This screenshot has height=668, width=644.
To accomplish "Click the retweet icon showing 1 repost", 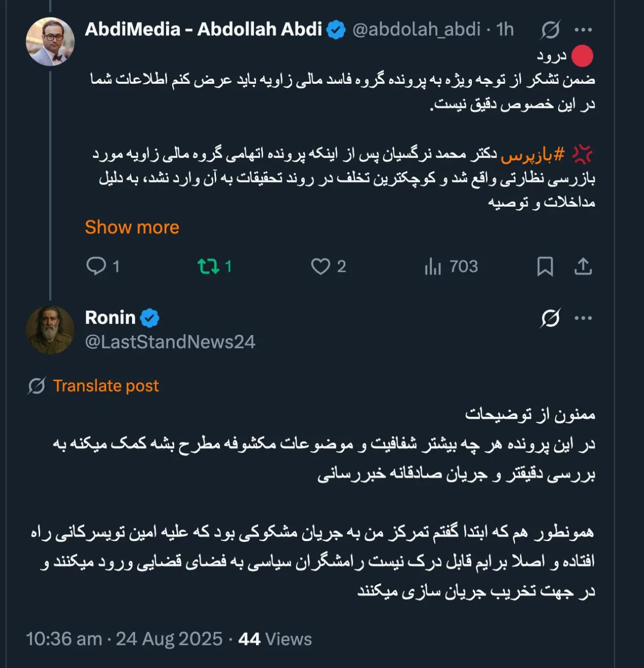I will 209,266.
